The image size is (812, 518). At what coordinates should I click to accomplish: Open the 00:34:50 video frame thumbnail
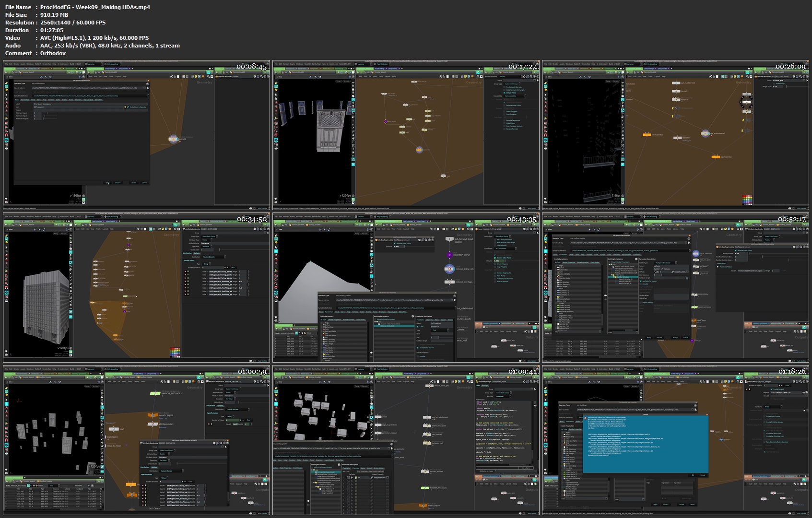click(x=137, y=288)
